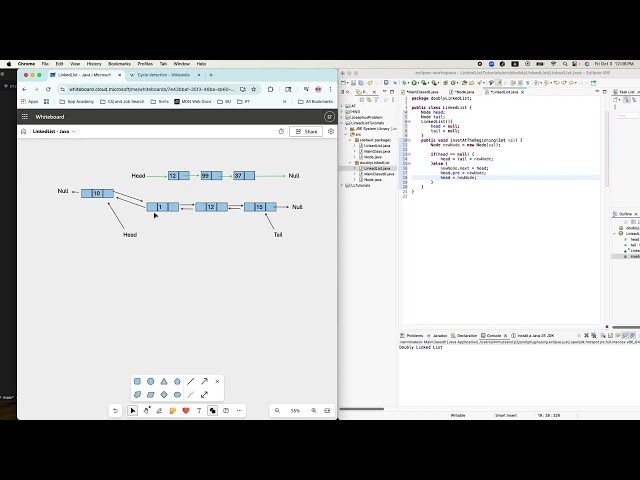This screenshot has width=640, height=480.
Task: Open the Whiteboard account avatar
Action: (329, 117)
